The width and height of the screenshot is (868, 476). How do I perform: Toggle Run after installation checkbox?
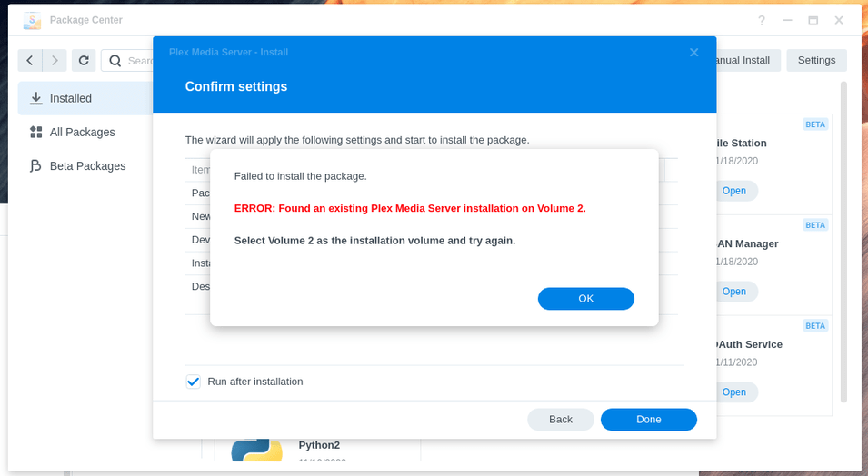193,382
